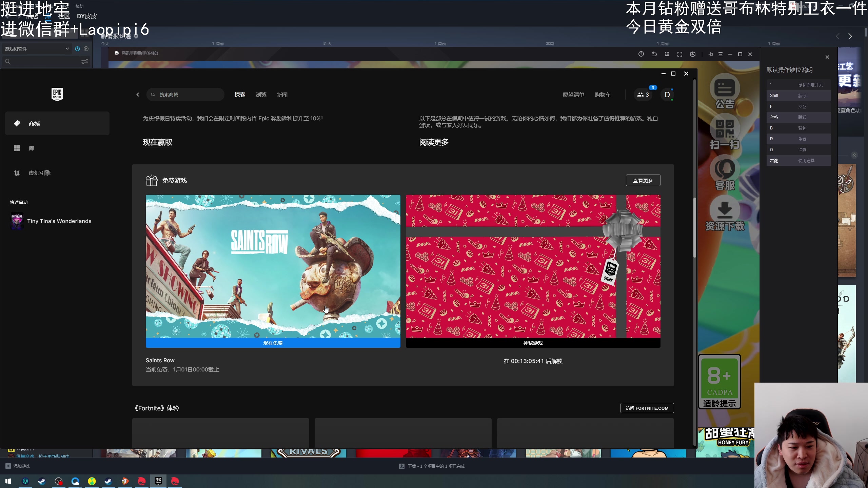868x488 pixels.
Task: Toggle fullscreen in the Tencent emulator toolbar
Action: click(680, 54)
